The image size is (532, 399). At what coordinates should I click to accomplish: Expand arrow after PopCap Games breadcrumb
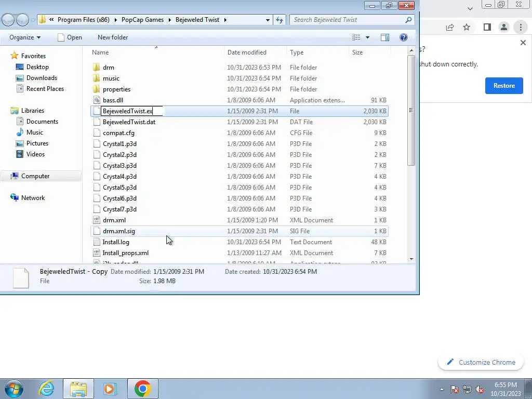coord(170,20)
